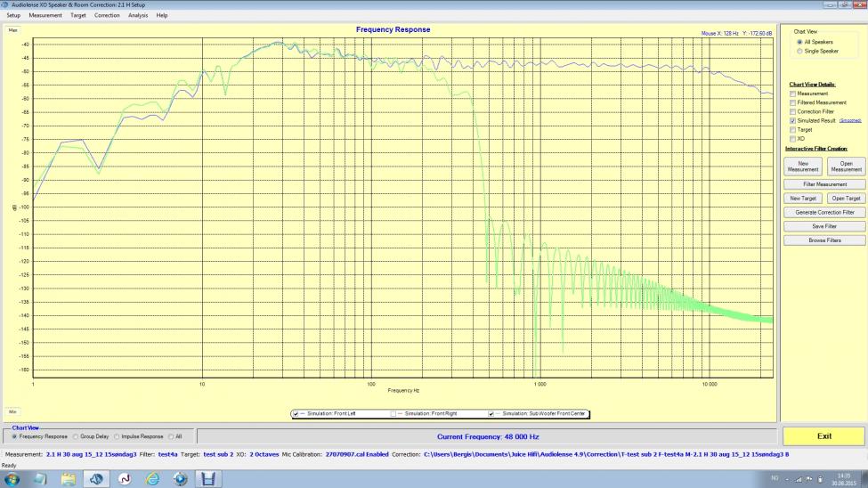Open the File Explorer folder taskbar icon

click(x=68, y=479)
